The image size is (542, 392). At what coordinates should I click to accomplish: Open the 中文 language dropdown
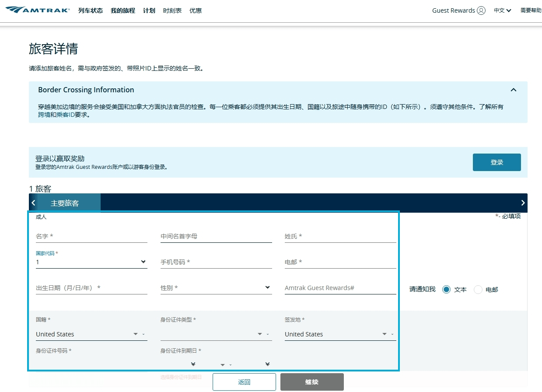503,10
